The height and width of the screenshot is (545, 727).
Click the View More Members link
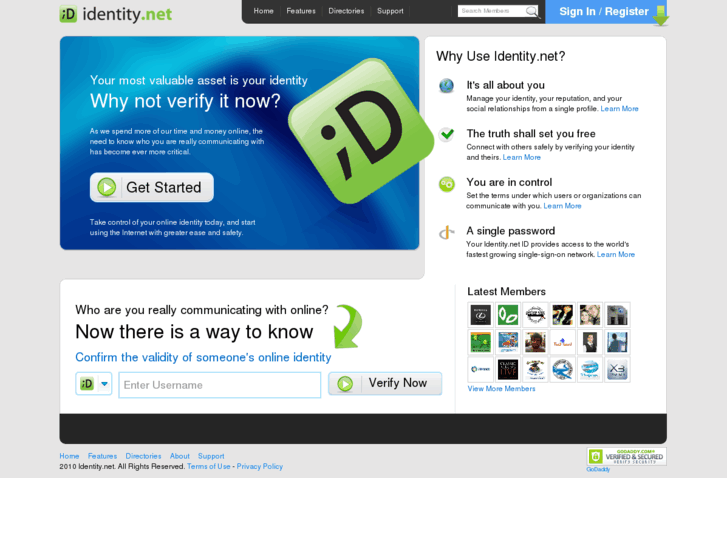click(501, 389)
